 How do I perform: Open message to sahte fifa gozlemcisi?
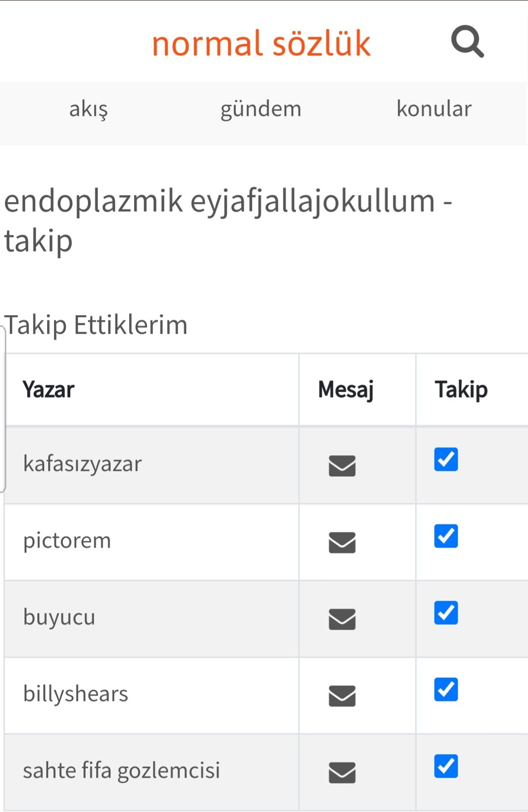342,772
